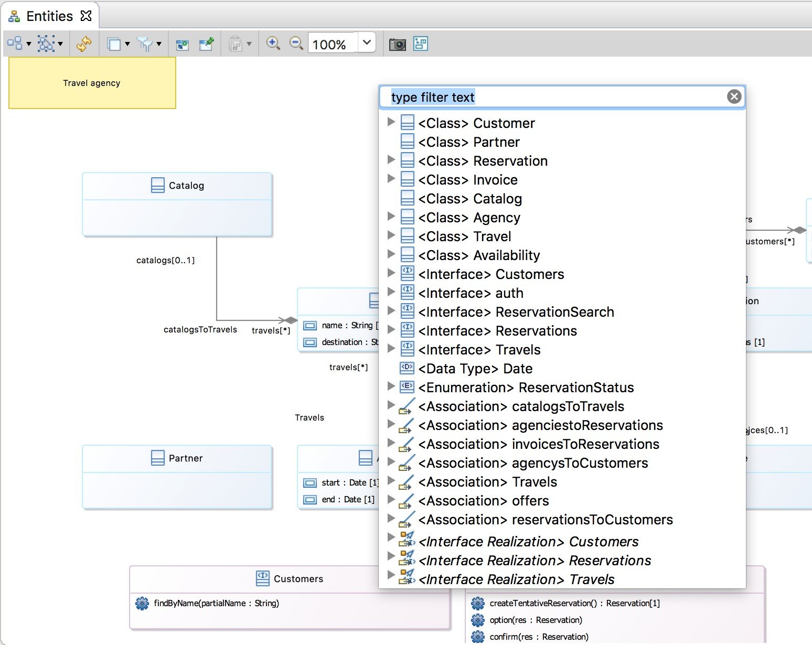Screen dimensions: 812x645
Task: Expand the <Class> Customer tree node
Action: pyautogui.click(x=391, y=122)
